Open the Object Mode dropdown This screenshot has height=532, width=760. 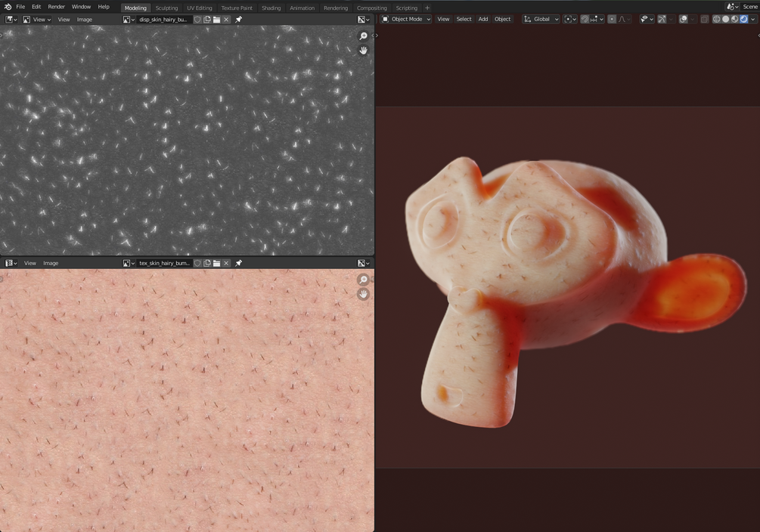point(406,19)
